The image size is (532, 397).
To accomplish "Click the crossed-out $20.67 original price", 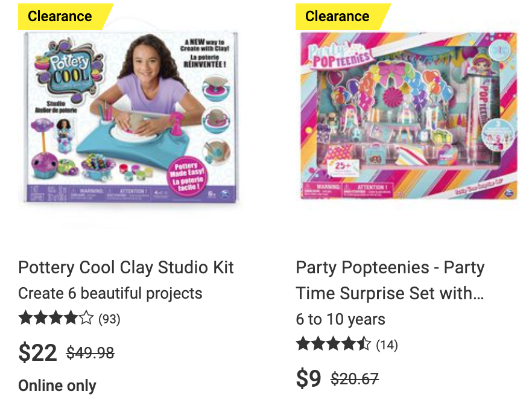I will [x=355, y=379].
